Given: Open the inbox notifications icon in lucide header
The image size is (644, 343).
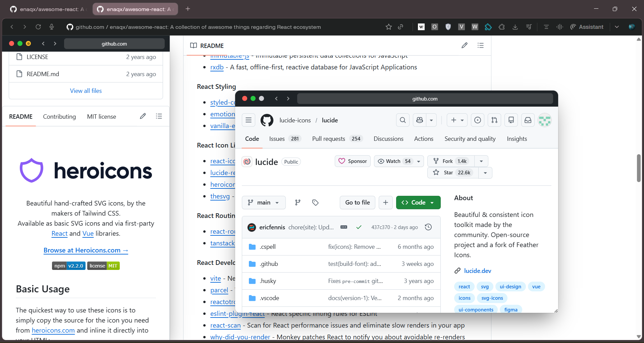Looking at the screenshot, I should (x=528, y=120).
